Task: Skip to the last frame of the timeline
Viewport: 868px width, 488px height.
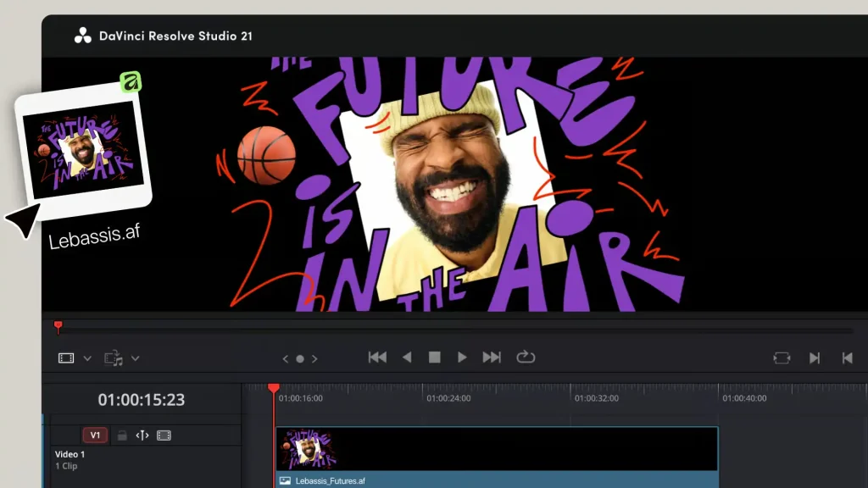Action: click(492, 358)
